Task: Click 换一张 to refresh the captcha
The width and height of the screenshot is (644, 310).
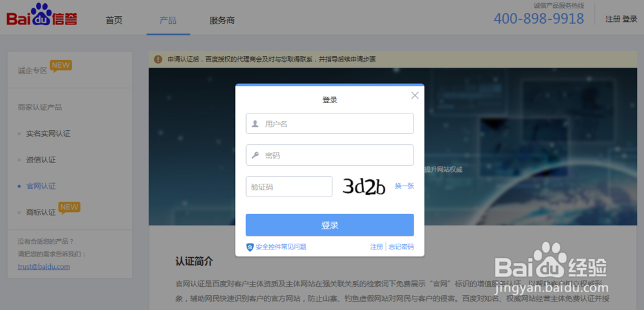Action: 404,186
